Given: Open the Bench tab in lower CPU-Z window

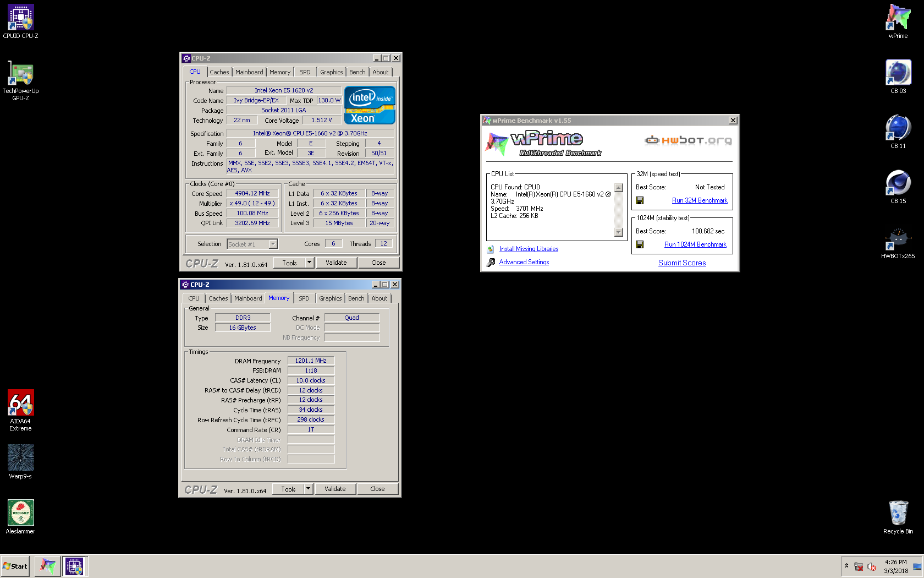Looking at the screenshot, I should pos(356,298).
